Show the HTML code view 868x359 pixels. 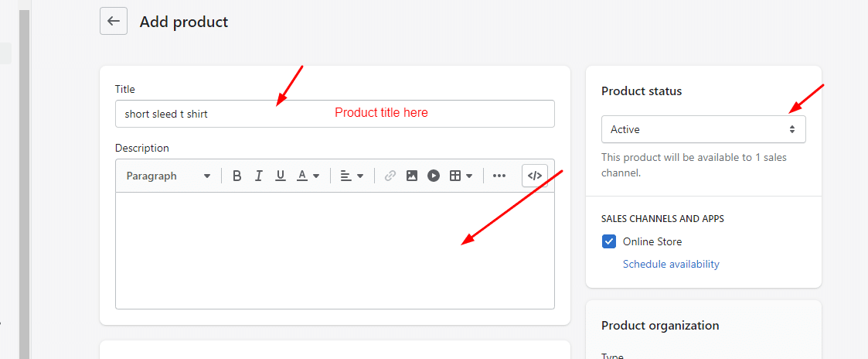point(535,176)
